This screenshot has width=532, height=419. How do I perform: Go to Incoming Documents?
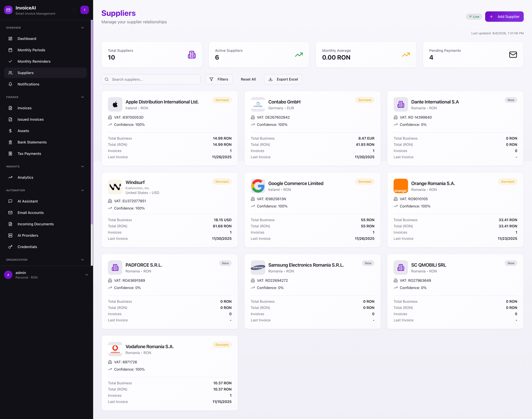click(45, 224)
